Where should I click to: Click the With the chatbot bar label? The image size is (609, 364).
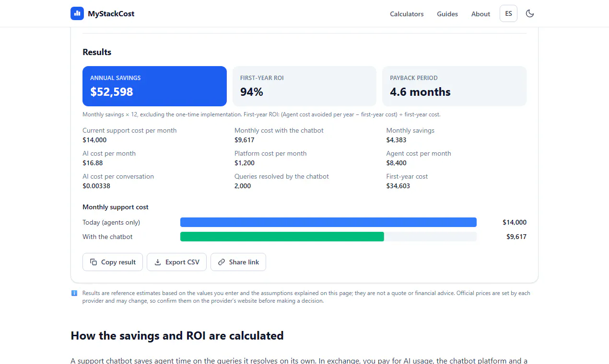107,237
